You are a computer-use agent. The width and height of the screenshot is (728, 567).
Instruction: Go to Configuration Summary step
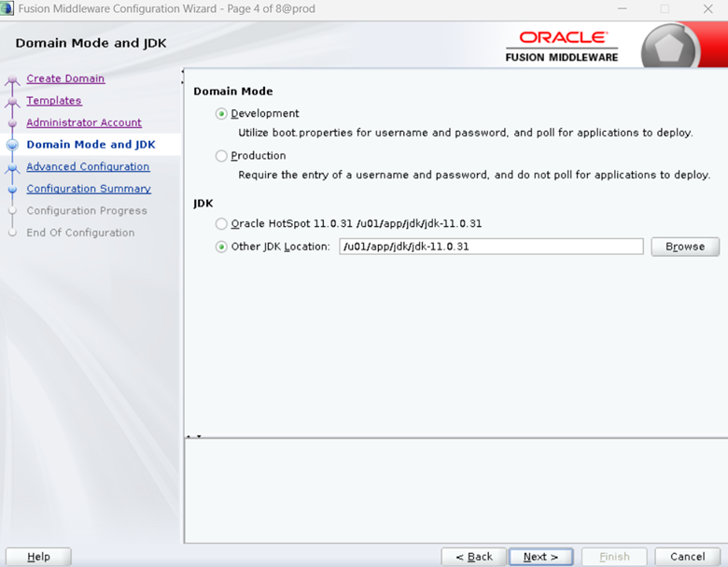pos(89,189)
